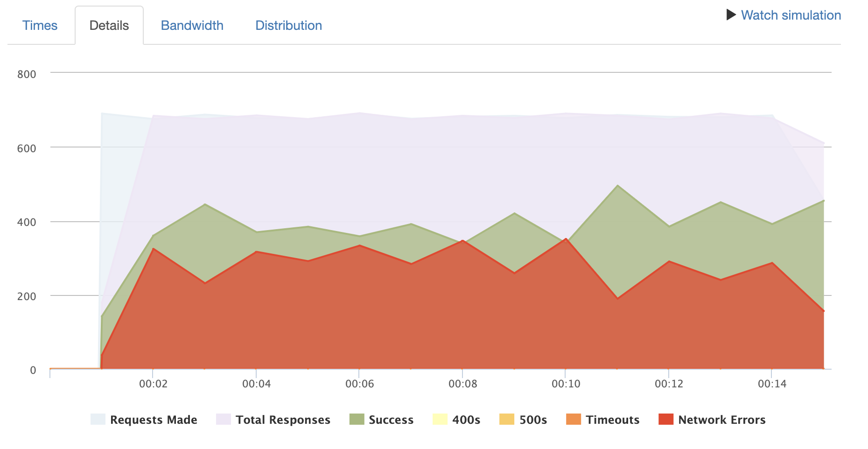
Task: Click the Network Errors peak at 00:10
Action: [x=566, y=239]
